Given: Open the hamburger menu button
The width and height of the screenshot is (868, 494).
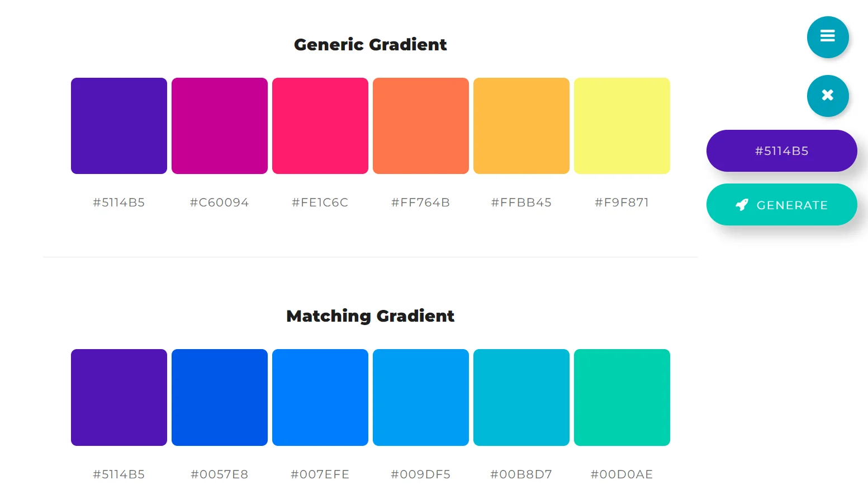Looking at the screenshot, I should pos(827,37).
